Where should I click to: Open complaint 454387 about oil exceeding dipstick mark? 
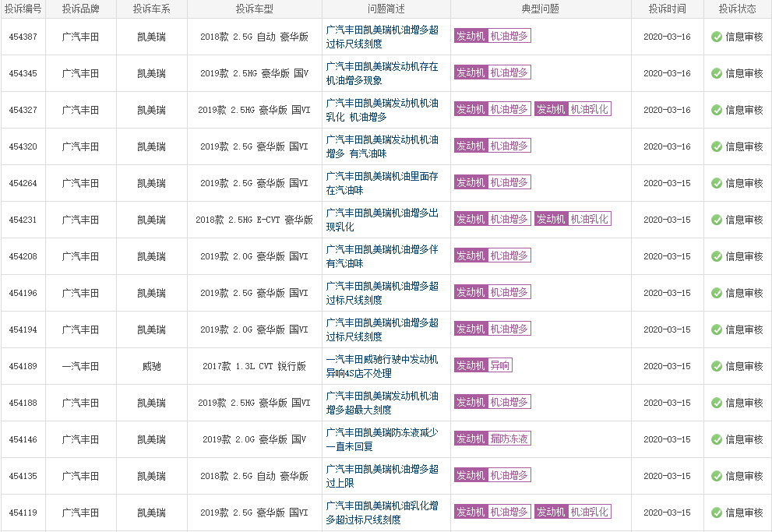[382, 37]
